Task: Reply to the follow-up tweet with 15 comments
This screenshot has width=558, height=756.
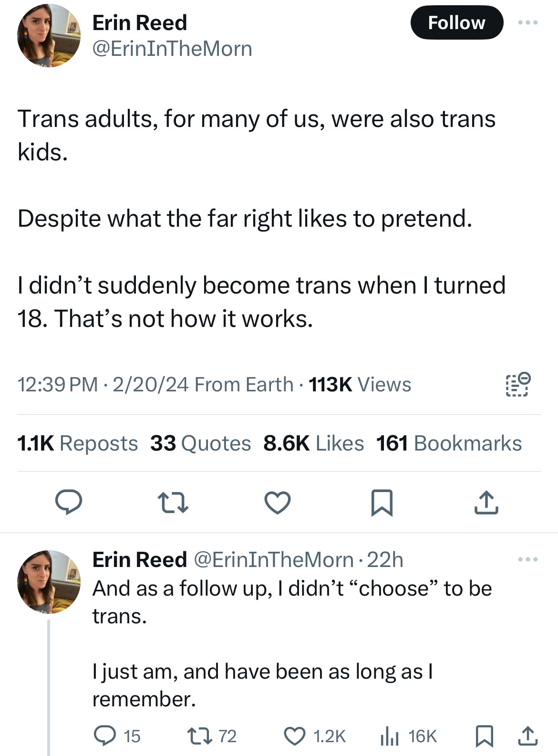Action: (x=116, y=735)
